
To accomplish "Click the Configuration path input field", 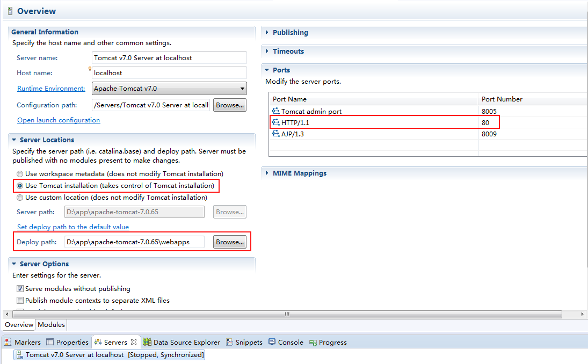I will (151, 105).
